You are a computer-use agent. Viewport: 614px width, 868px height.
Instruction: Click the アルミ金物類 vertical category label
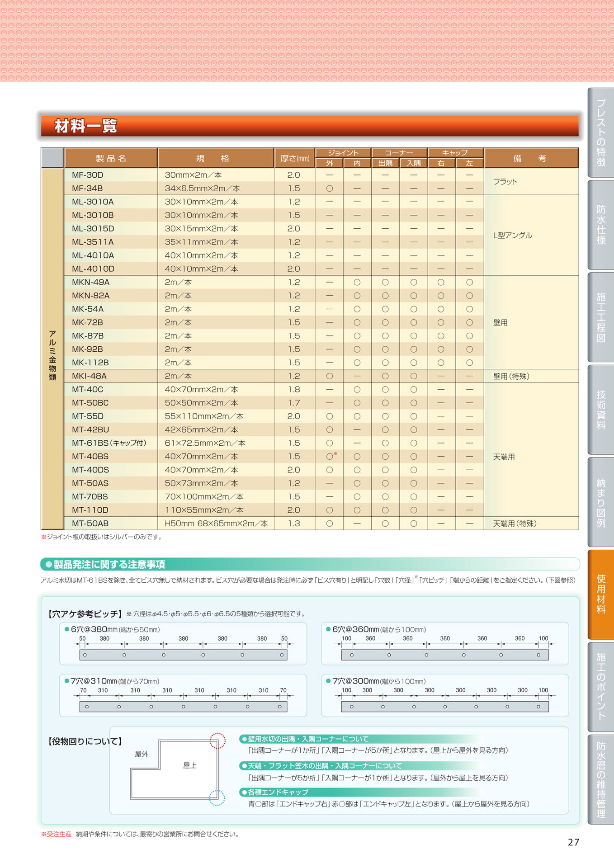(x=52, y=355)
